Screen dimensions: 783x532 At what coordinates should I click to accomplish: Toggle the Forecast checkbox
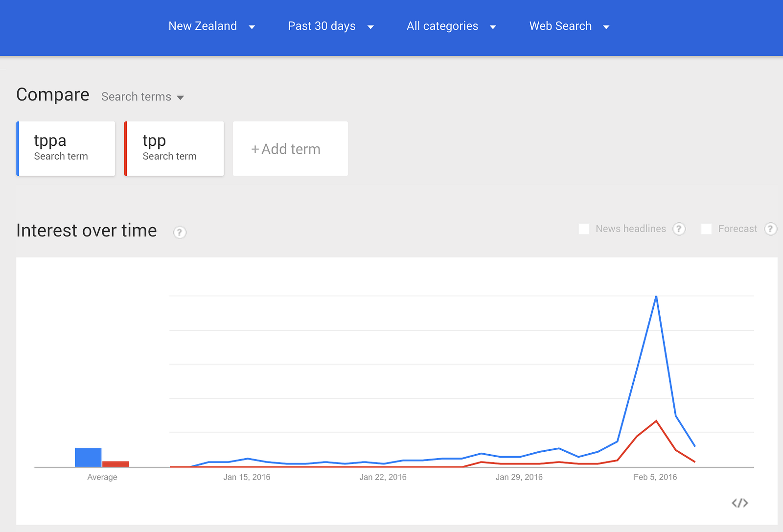pos(706,229)
